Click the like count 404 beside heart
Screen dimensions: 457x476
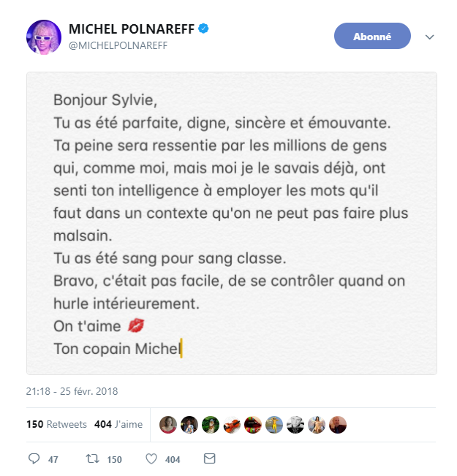(x=173, y=459)
